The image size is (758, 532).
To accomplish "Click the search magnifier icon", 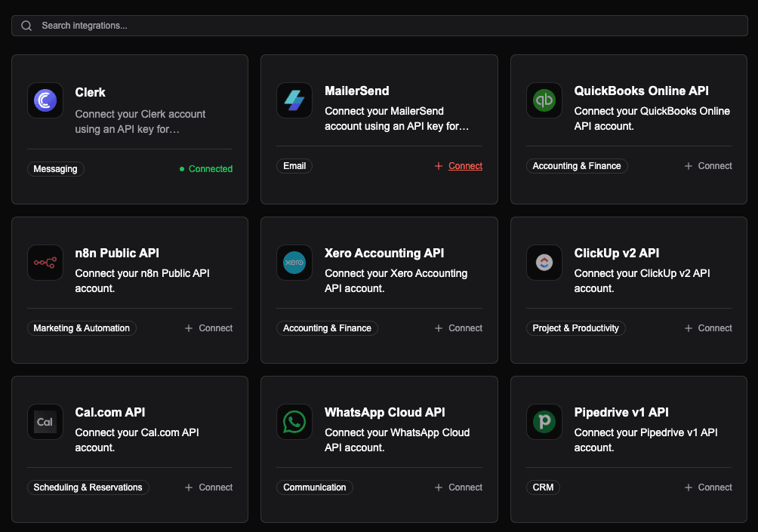I will [26, 26].
